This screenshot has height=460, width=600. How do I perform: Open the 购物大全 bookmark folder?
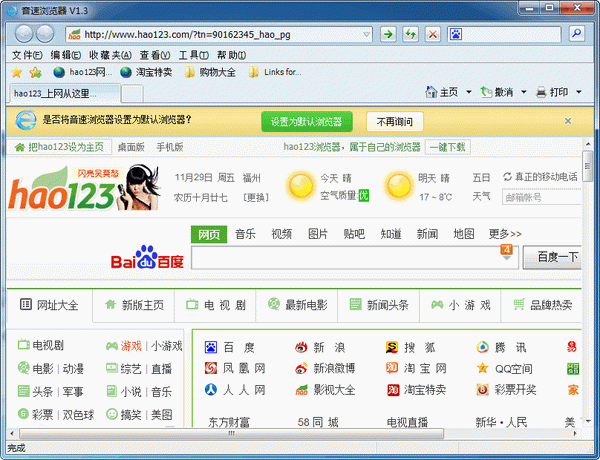[210, 72]
